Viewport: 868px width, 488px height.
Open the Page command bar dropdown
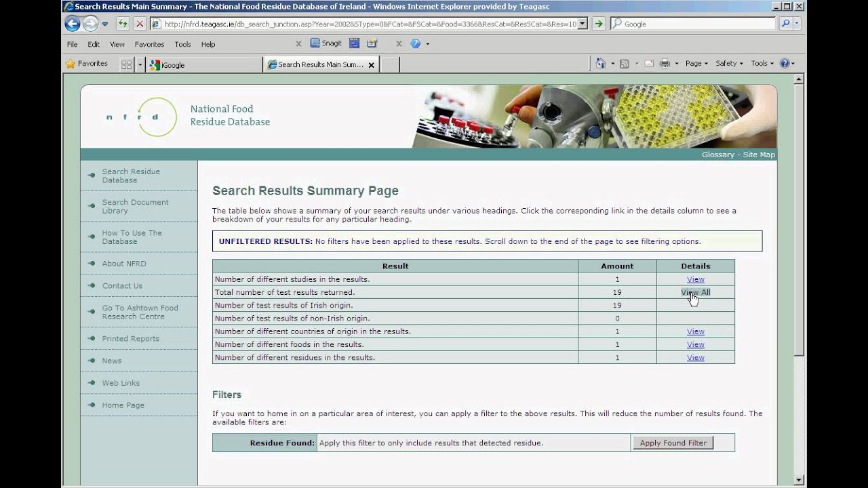(696, 63)
